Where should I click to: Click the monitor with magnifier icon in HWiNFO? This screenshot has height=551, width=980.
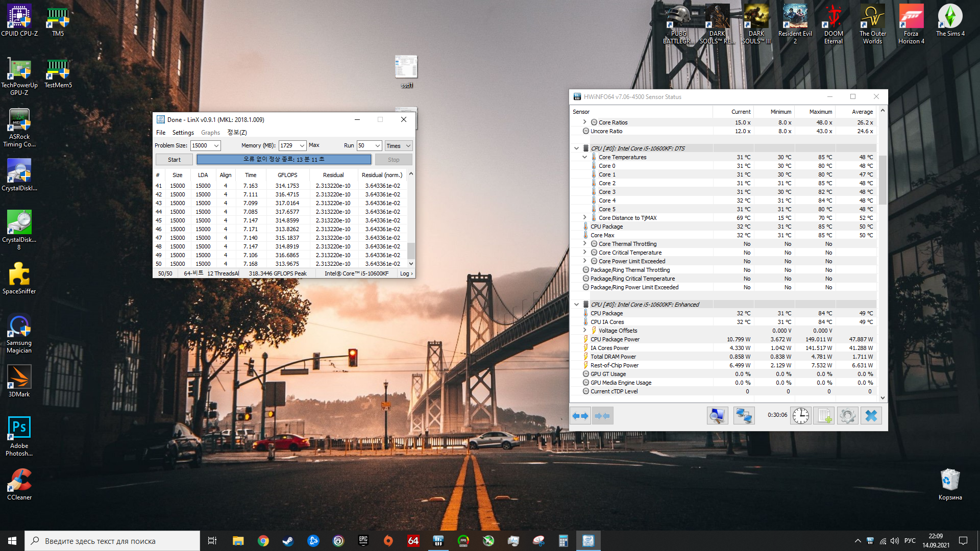pos(717,416)
